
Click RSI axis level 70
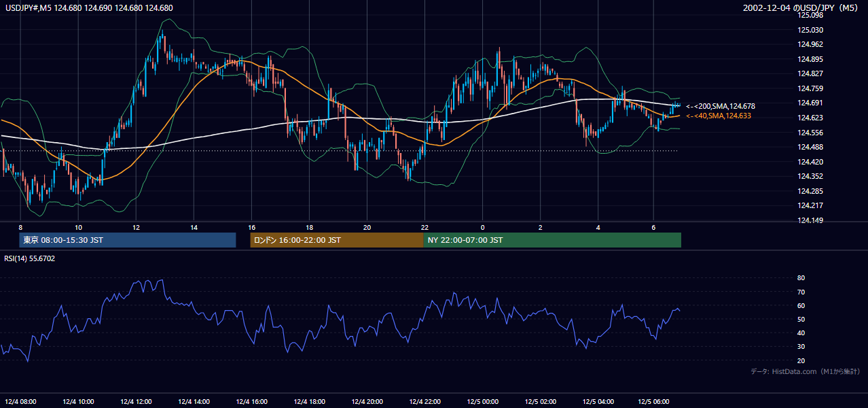801,292
